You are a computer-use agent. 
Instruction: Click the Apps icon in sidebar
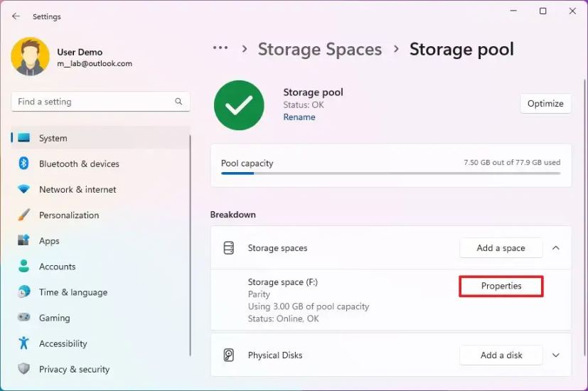tap(24, 241)
